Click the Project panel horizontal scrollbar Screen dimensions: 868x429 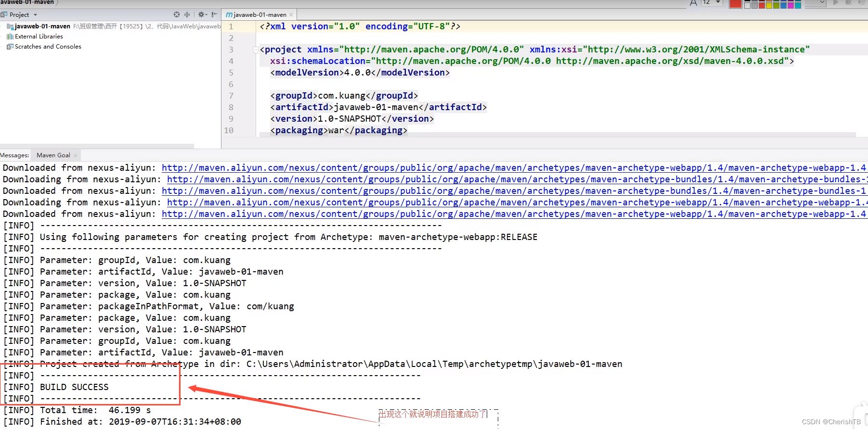click(x=97, y=146)
